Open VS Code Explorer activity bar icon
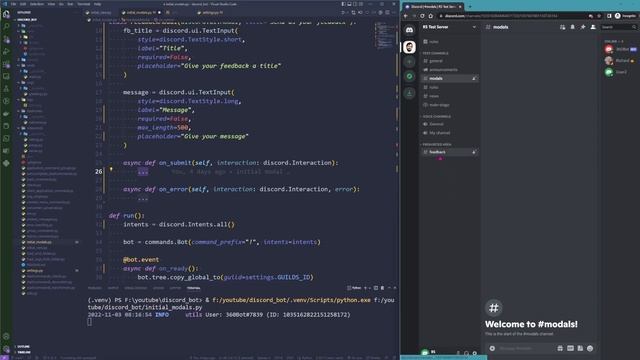Viewport: 640px width, 360px height. pyautogui.click(x=6, y=14)
